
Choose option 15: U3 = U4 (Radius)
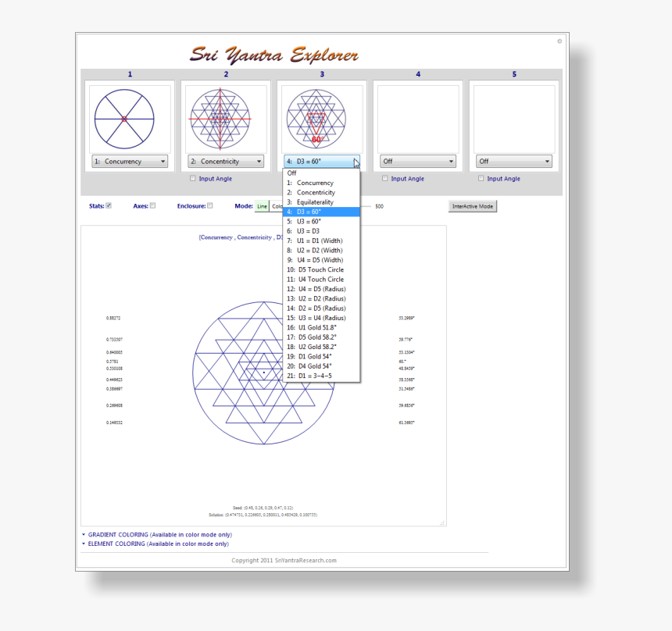tap(321, 318)
